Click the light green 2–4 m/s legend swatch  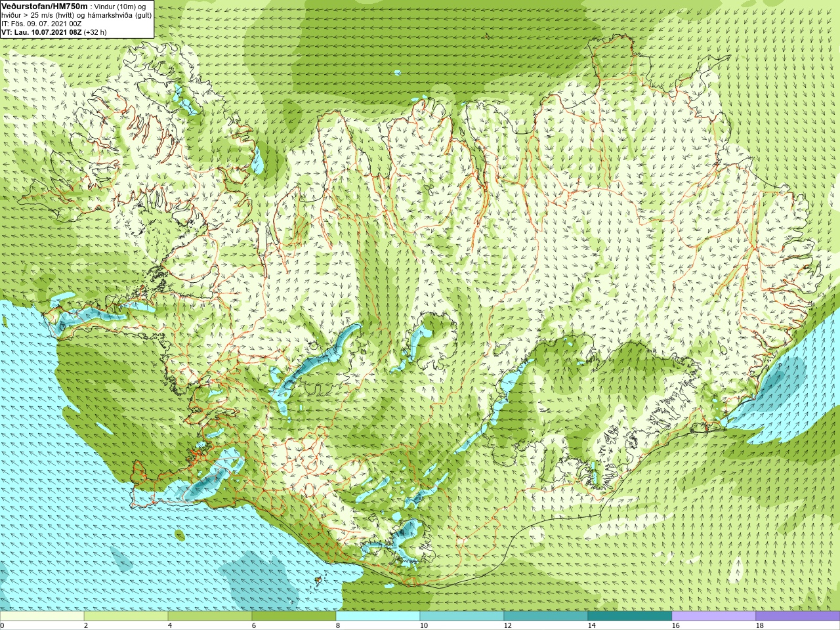point(126,616)
